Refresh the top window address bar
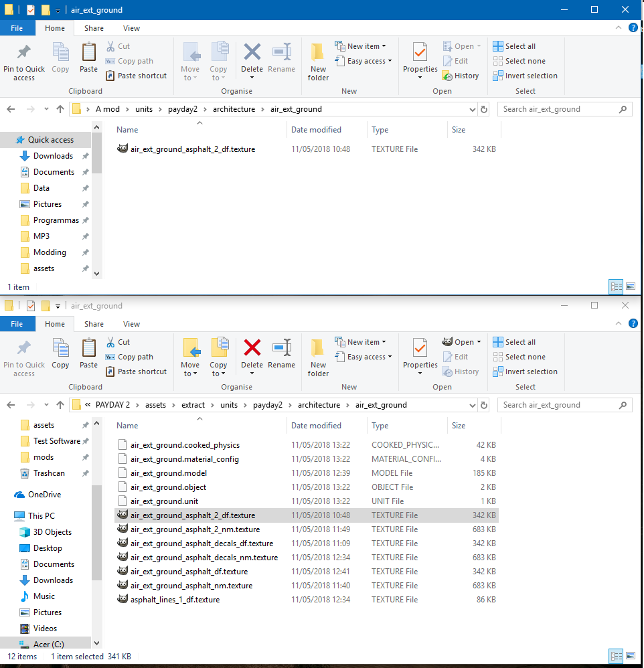The height and width of the screenshot is (668, 644). point(484,109)
